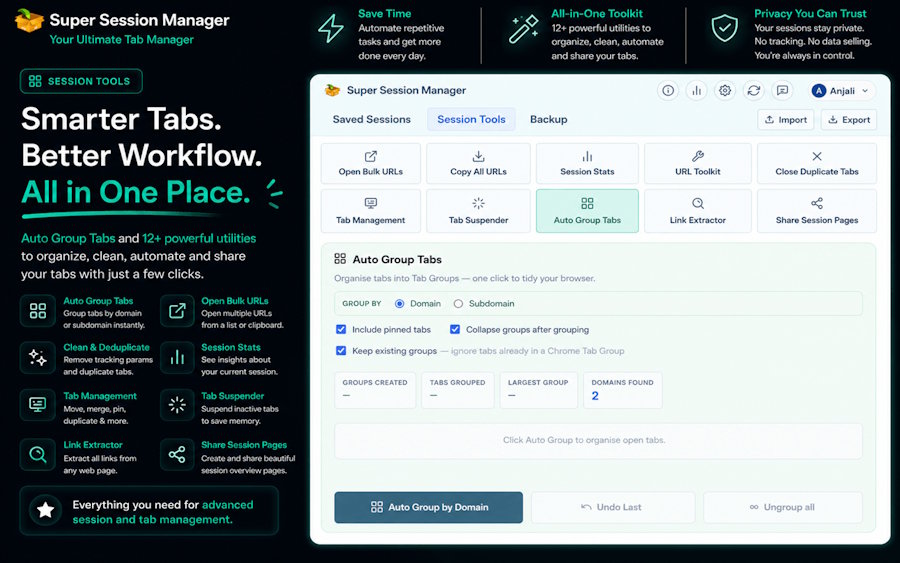
Task: Select the Domain radio button
Action: [x=399, y=304]
